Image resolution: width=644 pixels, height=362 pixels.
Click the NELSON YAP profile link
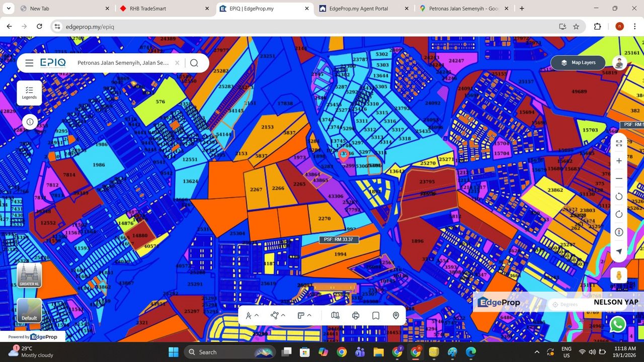[x=616, y=302]
